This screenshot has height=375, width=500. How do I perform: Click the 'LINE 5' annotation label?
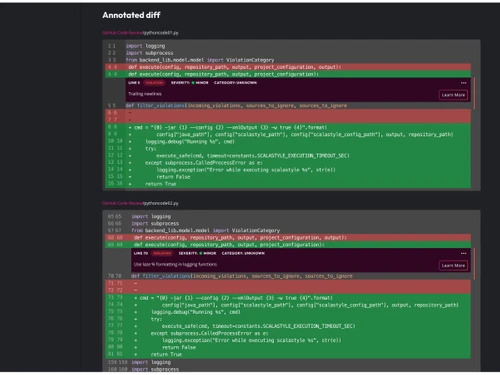(x=134, y=83)
